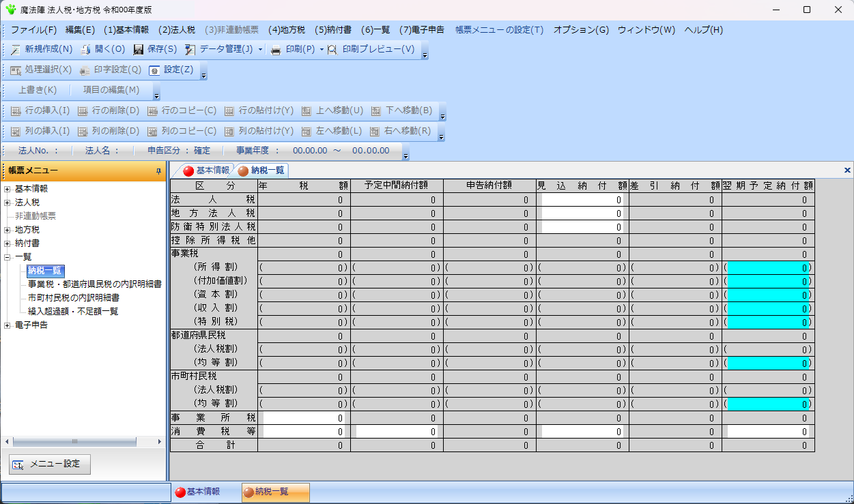Open the (1)基本情報 menu
The width and height of the screenshot is (854, 504).
pyautogui.click(x=126, y=30)
